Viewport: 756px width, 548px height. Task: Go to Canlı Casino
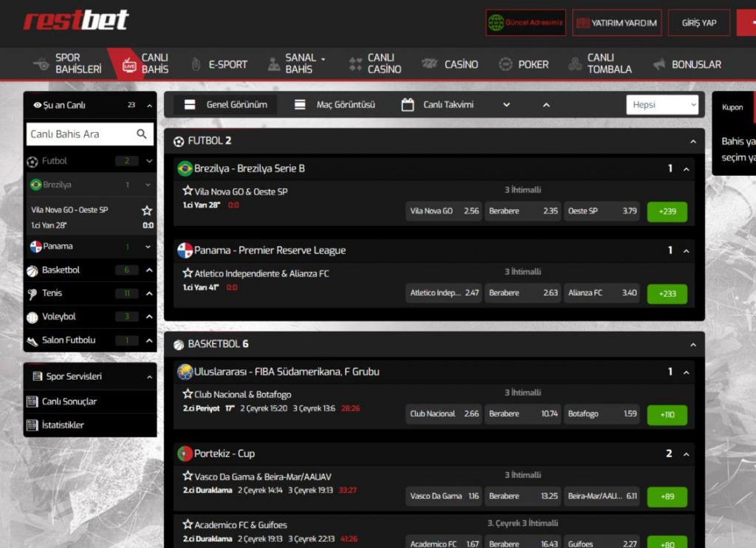[x=375, y=64]
